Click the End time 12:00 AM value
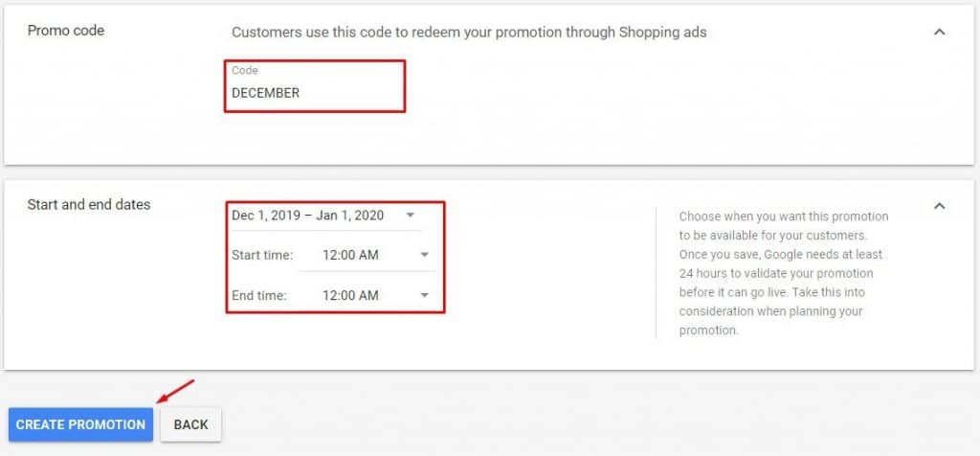 point(349,295)
